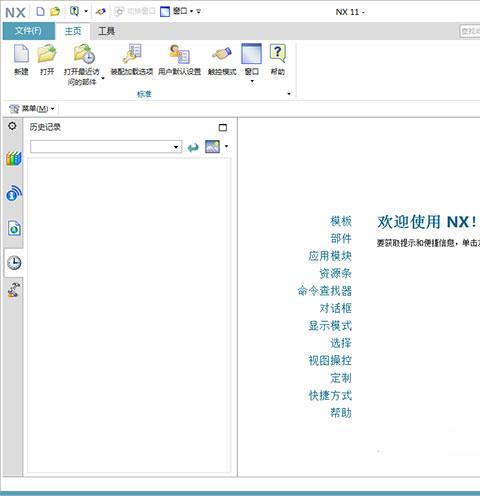Viewport: 480px width, 496px height.
Task: Open the Templates (模板) welcome link
Action: [341, 221]
